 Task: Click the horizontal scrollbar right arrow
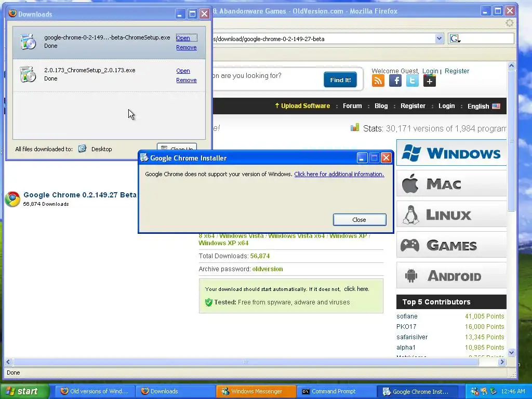tap(502, 362)
